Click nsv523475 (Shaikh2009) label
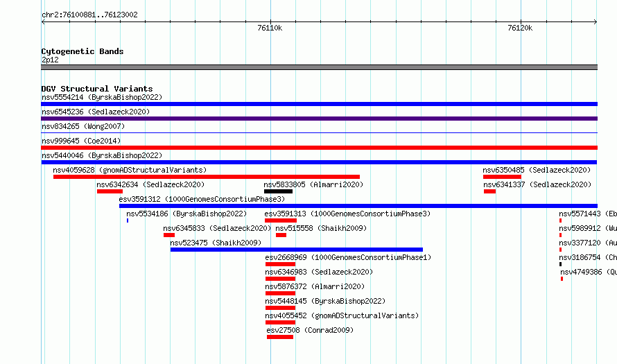This screenshot has width=617, height=364. click(216, 243)
